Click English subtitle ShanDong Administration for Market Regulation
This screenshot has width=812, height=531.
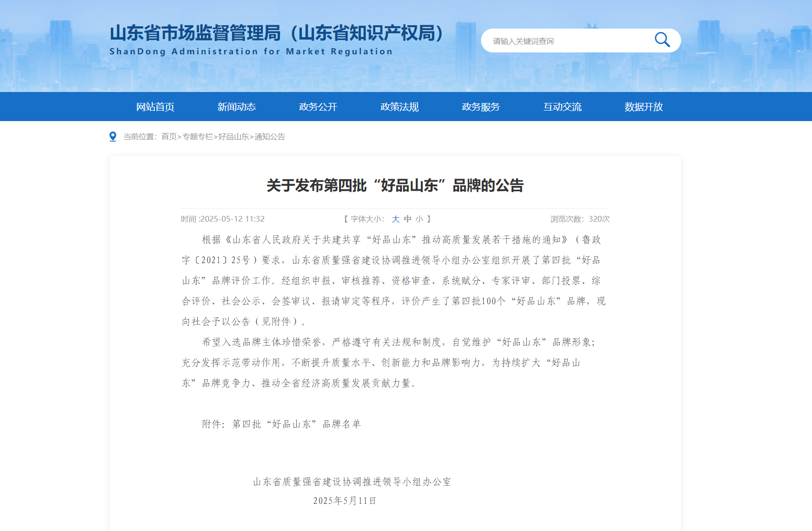point(251,51)
